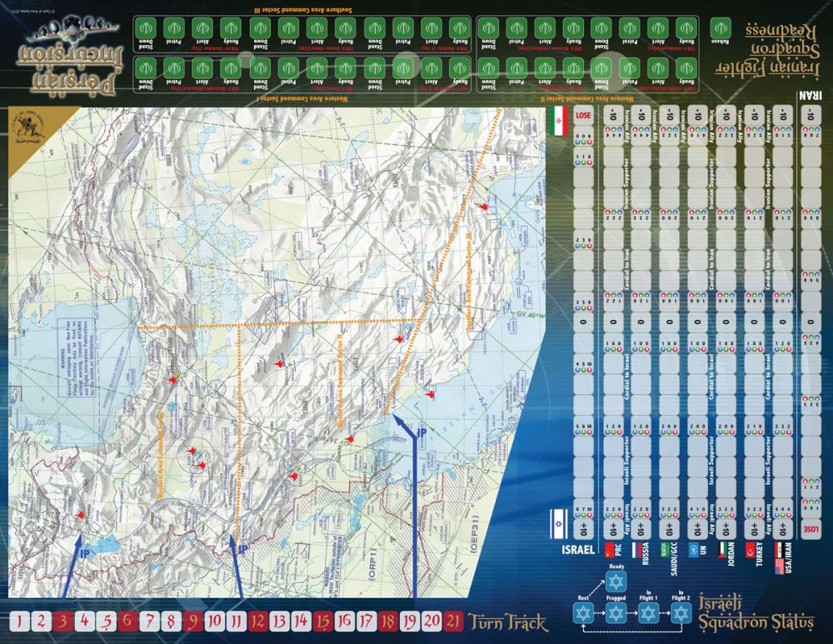This screenshot has width=833, height=644.
Task: Click red turn 21 marker
Action: [x=453, y=622]
